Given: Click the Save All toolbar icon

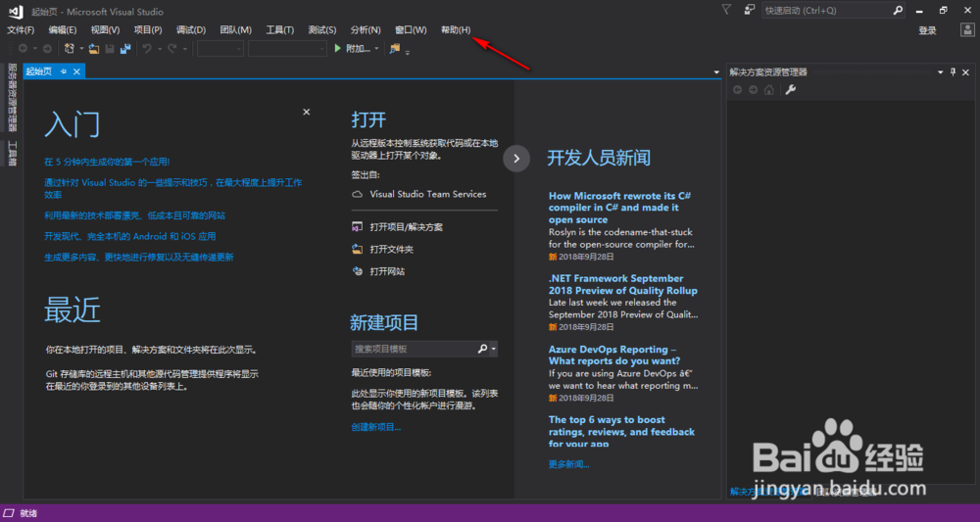Looking at the screenshot, I should click(124, 48).
